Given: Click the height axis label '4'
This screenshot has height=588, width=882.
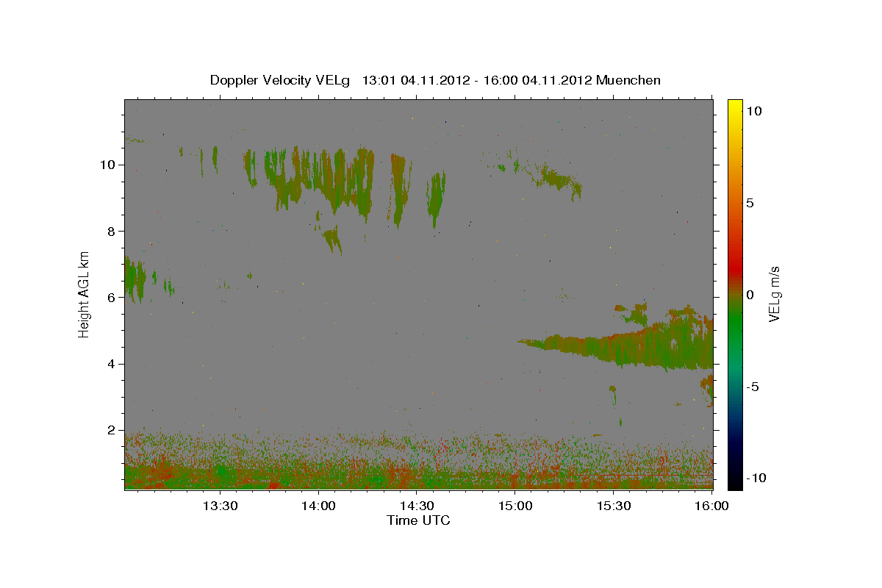Looking at the screenshot, I should 112,364.
